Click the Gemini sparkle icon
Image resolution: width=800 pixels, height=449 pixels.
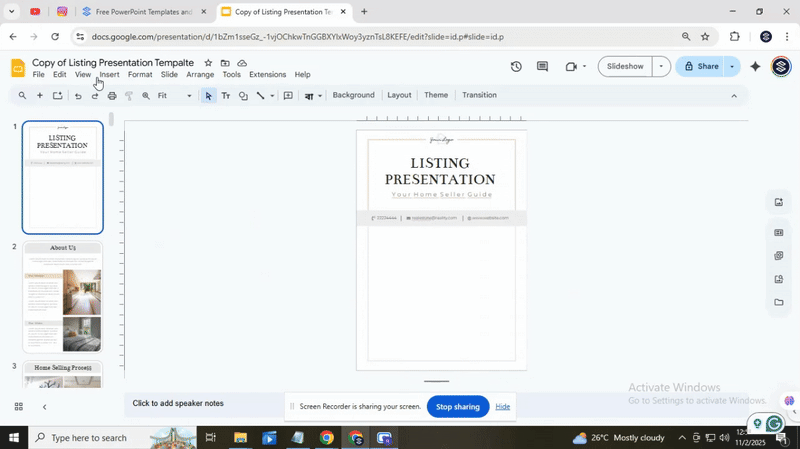tap(755, 67)
